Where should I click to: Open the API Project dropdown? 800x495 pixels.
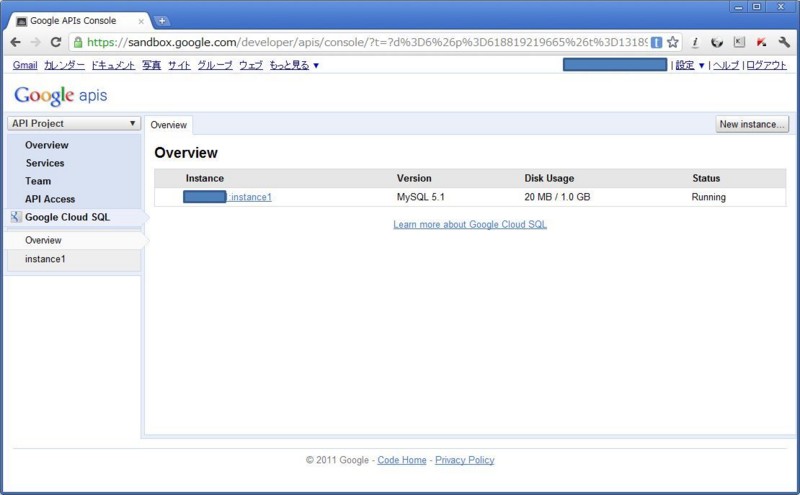pyautogui.click(x=74, y=123)
